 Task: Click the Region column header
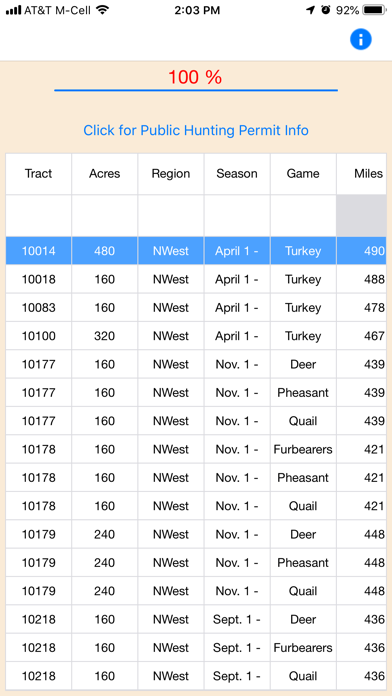coord(171,174)
